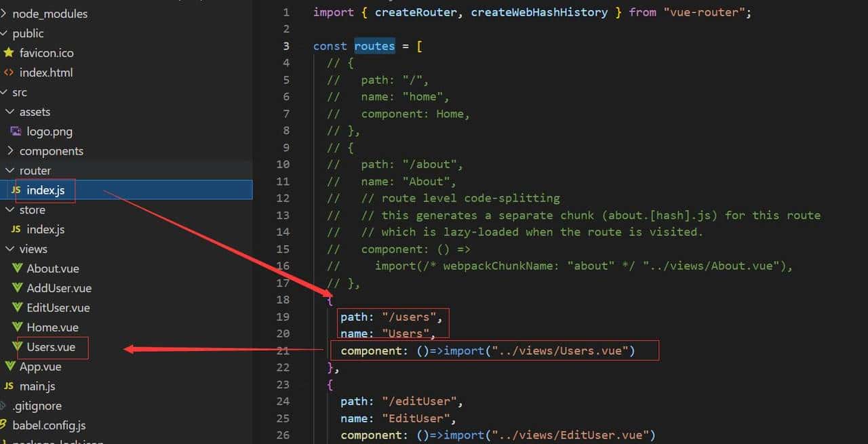Expand the components folder
This screenshot has width=868, height=444.
(10, 150)
